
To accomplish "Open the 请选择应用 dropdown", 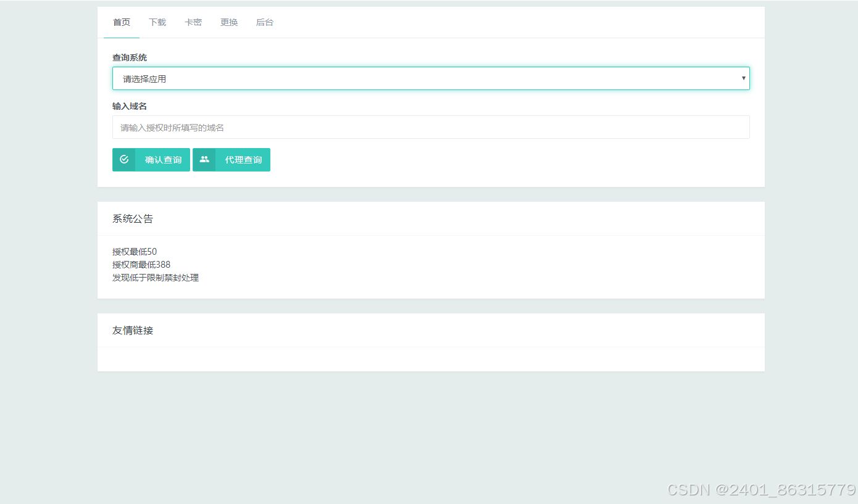I will (x=430, y=78).
